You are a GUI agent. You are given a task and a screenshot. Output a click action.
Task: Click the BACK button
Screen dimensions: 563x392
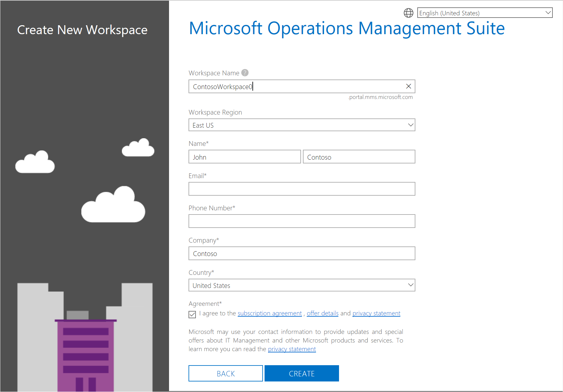tap(226, 373)
